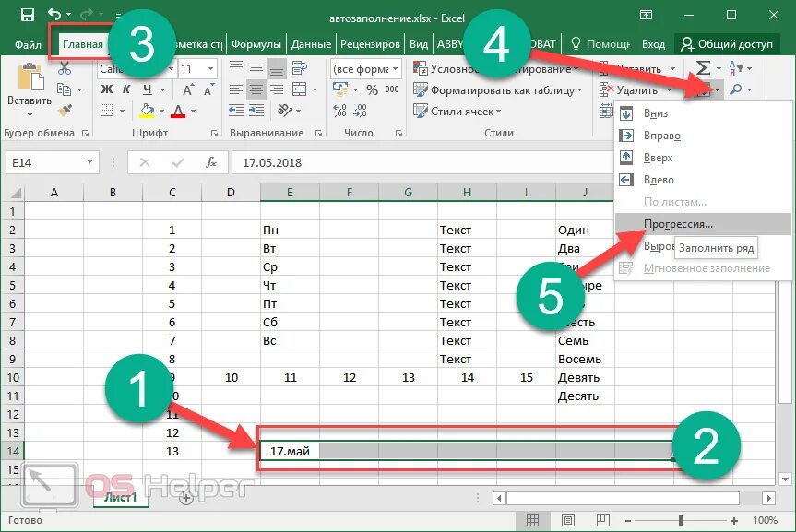
Task: Click AutoSum sigma icon
Action: [703, 67]
